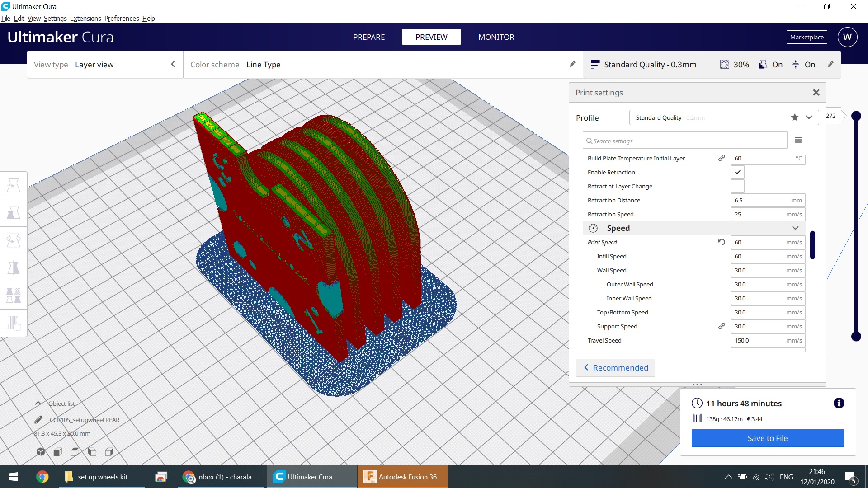Click Save to File button
The height and width of the screenshot is (488, 868).
point(768,438)
